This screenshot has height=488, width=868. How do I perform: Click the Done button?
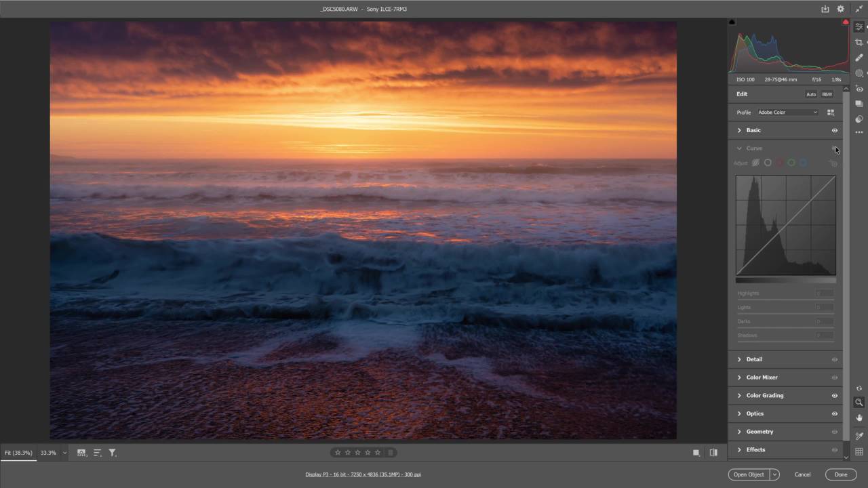(841, 474)
